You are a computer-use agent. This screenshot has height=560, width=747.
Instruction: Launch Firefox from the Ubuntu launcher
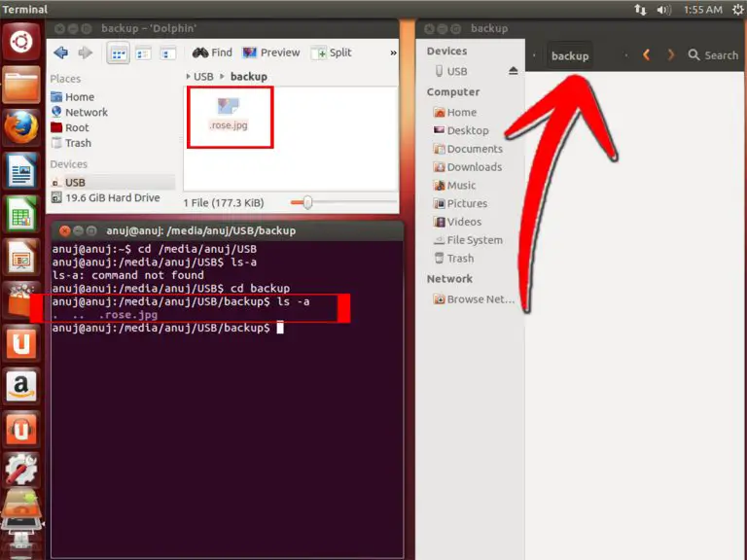click(x=21, y=127)
